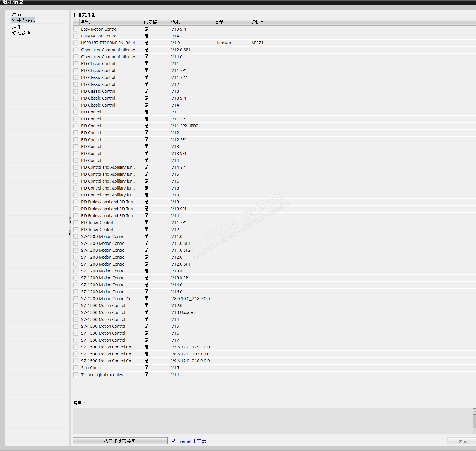Click the 'V1.0' version cell
476x451 pixels.
coord(175,43)
